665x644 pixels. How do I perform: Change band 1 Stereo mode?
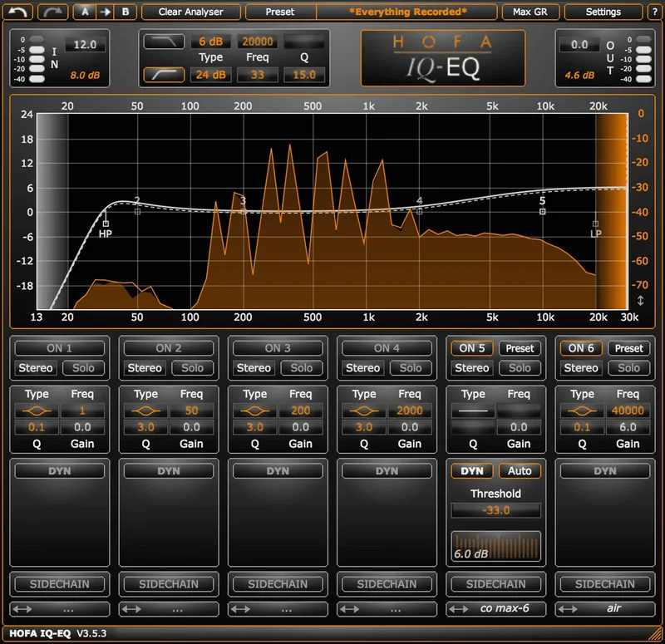pos(36,367)
